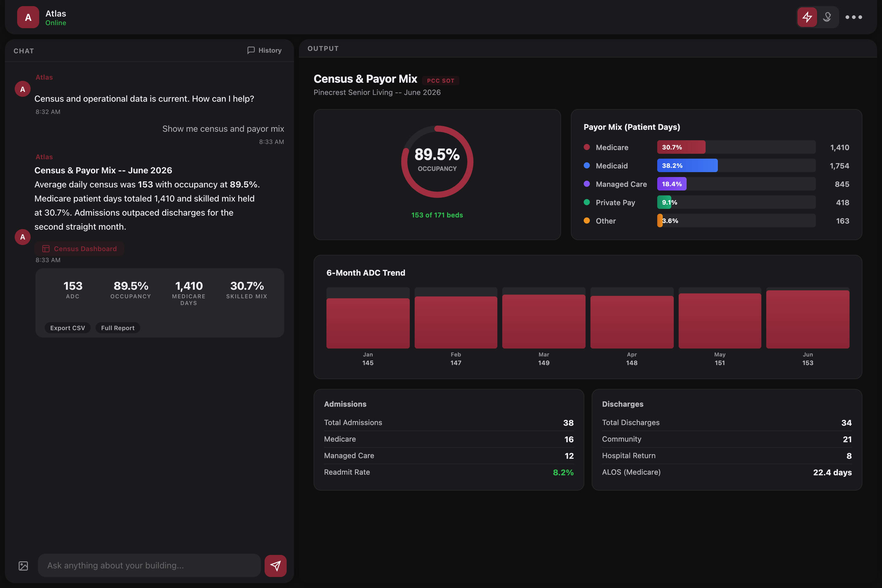The height and width of the screenshot is (588, 882).
Task: Click the Atlas red avatar logo in header
Action: (28, 17)
